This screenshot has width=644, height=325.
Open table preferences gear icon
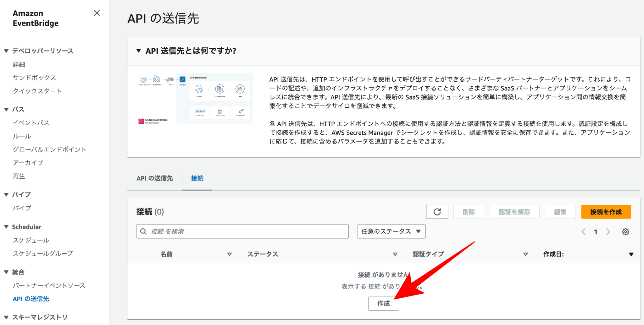coord(625,232)
